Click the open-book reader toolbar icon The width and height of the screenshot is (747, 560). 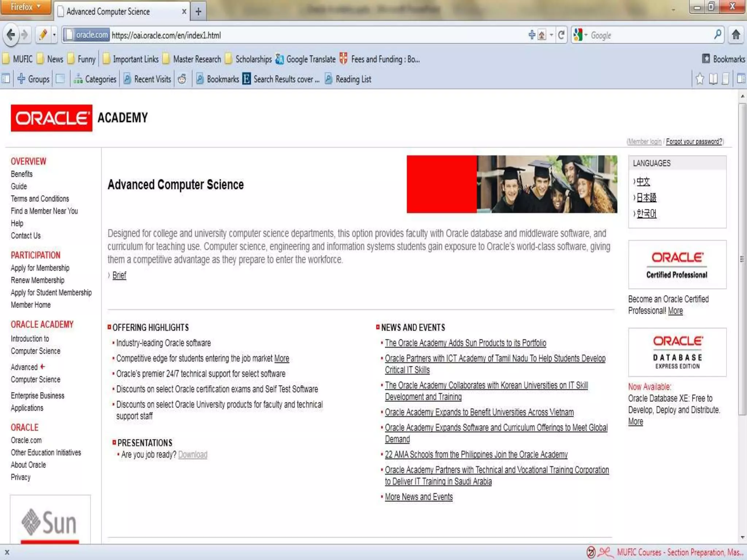click(x=713, y=79)
